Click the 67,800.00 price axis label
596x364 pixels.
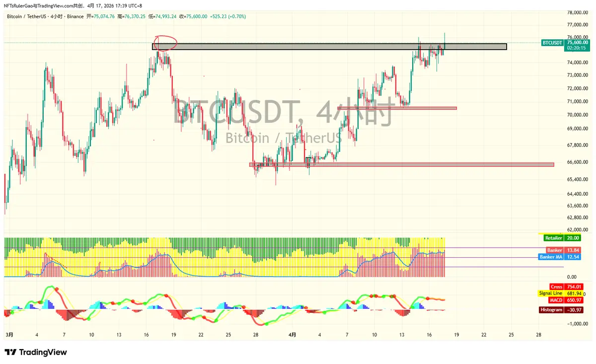pyautogui.click(x=578, y=146)
